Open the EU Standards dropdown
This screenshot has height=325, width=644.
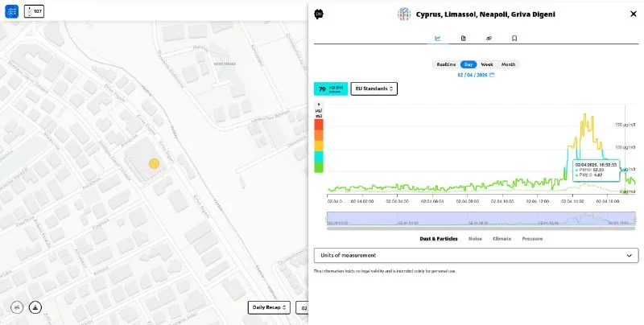click(374, 88)
